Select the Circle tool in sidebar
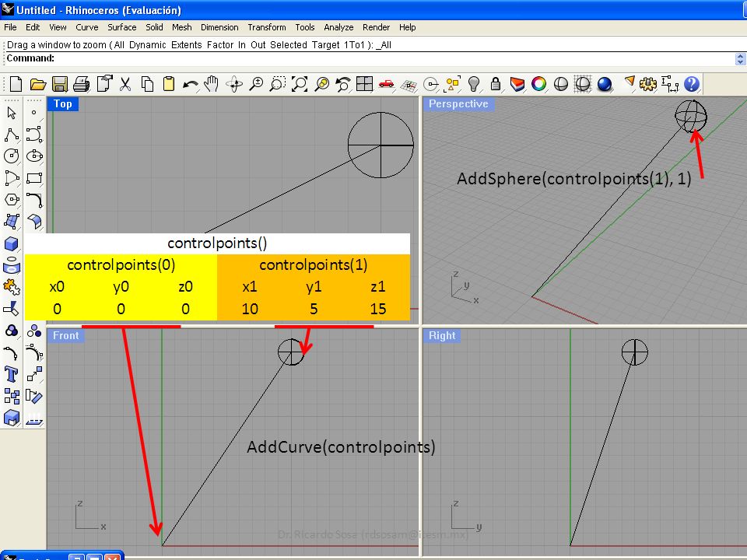Viewport: 747px width, 560px height. click(12, 156)
